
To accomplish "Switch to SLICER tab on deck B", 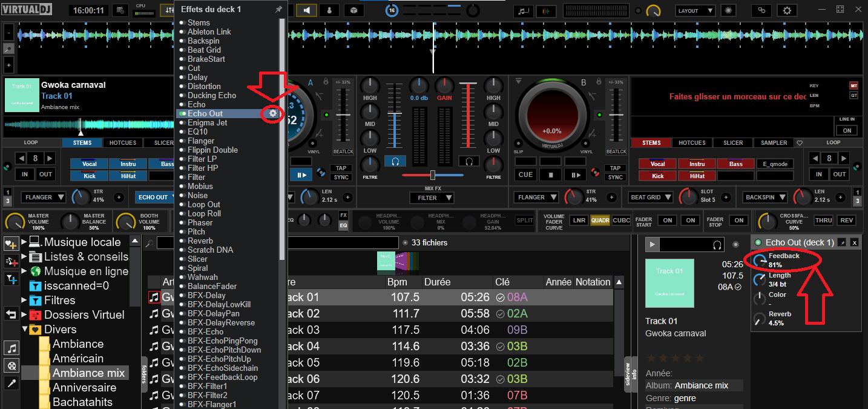I will [733, 143].
